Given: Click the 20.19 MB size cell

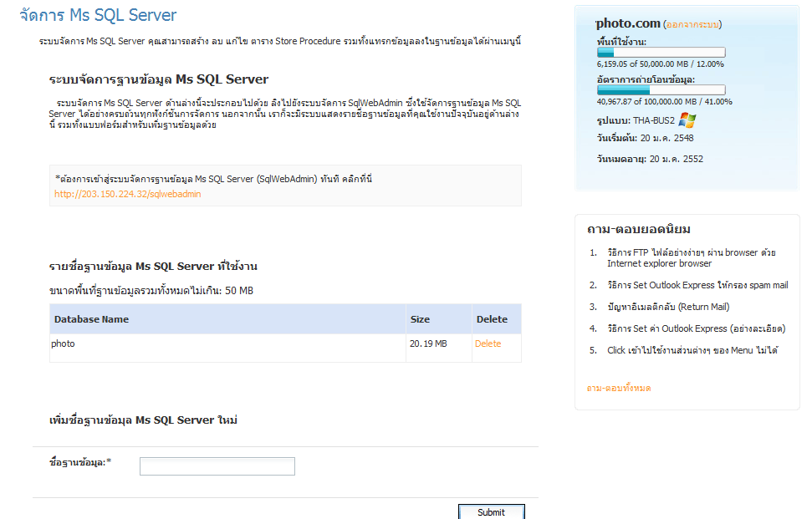Looking at the screenshot, I should tap(428, 343).
